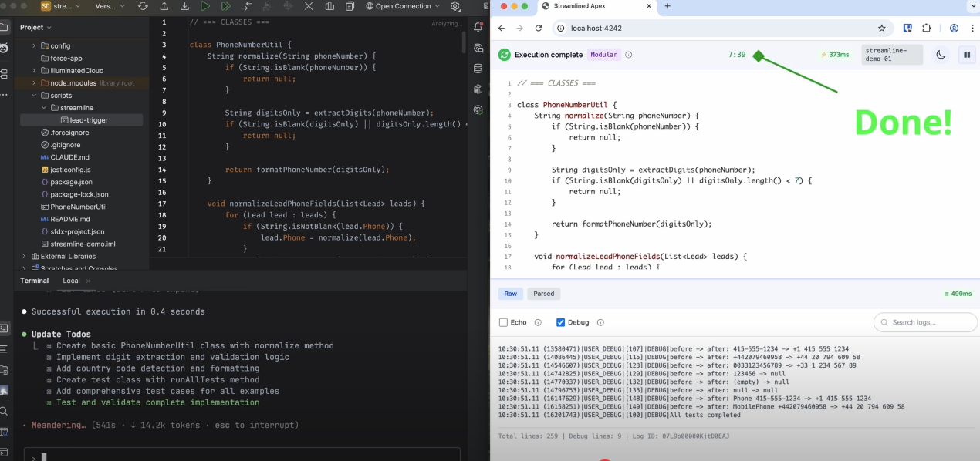This screenshot has height=461, width=980.
Task: Enable the Echo checkbox
Action: (504, 322)
